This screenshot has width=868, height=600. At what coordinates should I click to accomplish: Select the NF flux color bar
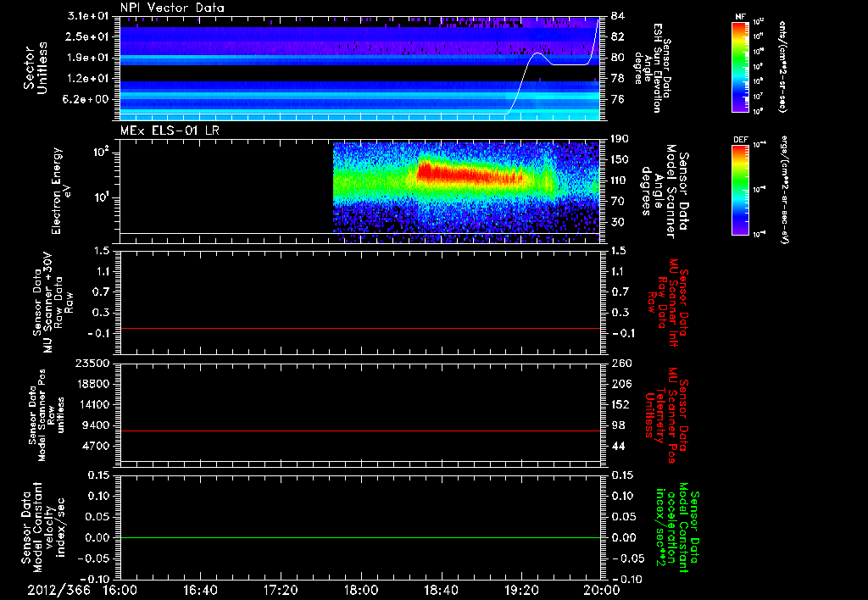[740, 67]
